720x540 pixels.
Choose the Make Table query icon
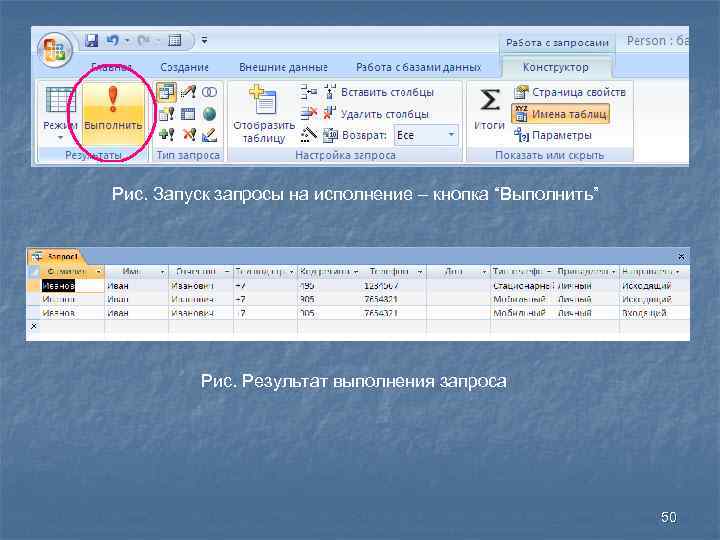pyautogui.click(x=188, y=92)
